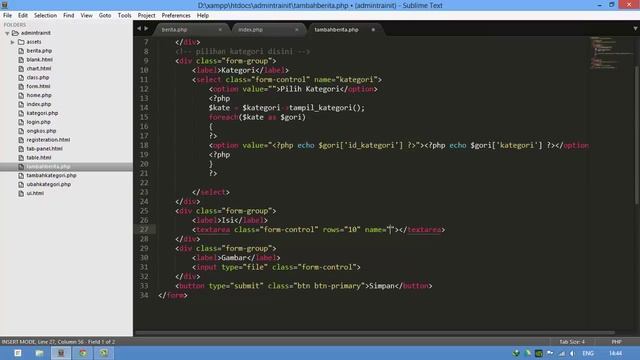This screenshot has width=640, height=360.
Task: Click the admintrainit folder icon
Action: (16, 33)
